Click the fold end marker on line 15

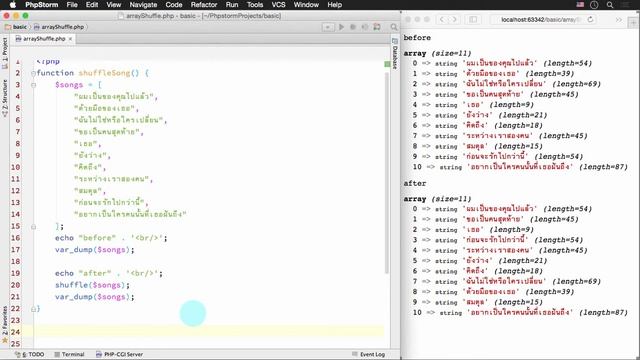(x=33, y=227)
